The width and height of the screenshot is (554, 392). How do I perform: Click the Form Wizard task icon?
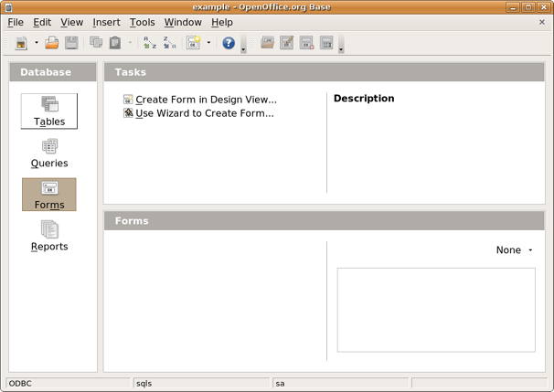click(x=128, y=113)
